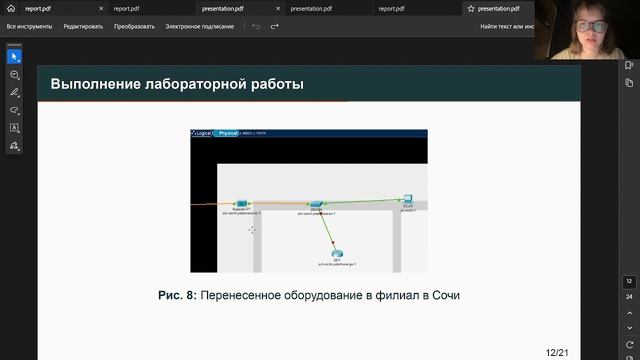The width and height of the screenshot is (640, 360).
Task: Open starred presentation.pdf tab
Action: (x=498, y=9)
